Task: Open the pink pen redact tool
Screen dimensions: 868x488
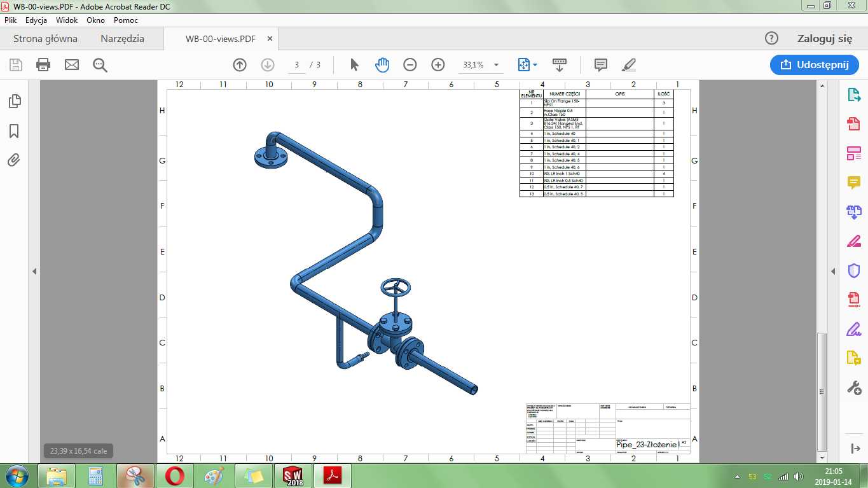Action: click(853, 241)
